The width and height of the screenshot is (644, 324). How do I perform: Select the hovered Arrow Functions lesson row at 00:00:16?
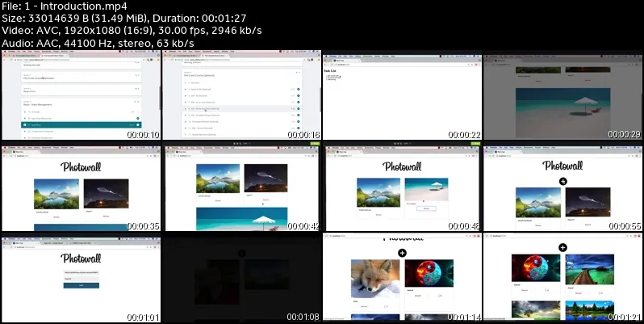(x=242, y=108)
